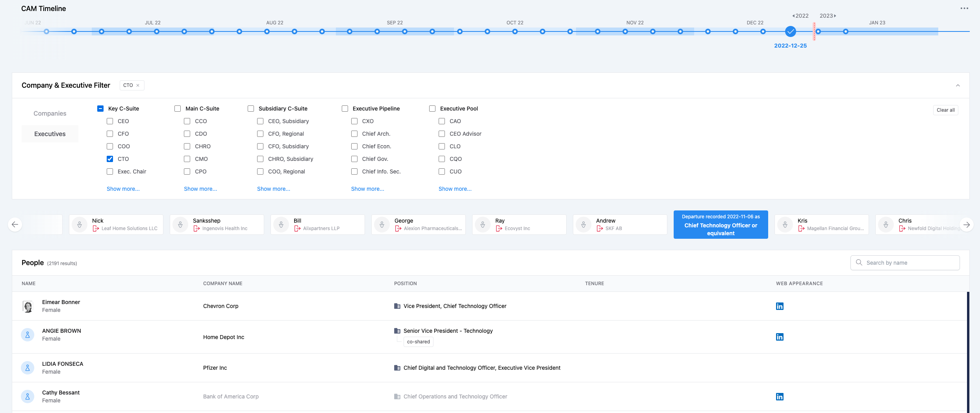Click departure icon next to Ingenovis Health Inc
This screenshot has width=980, height=413.
point(196,229)
